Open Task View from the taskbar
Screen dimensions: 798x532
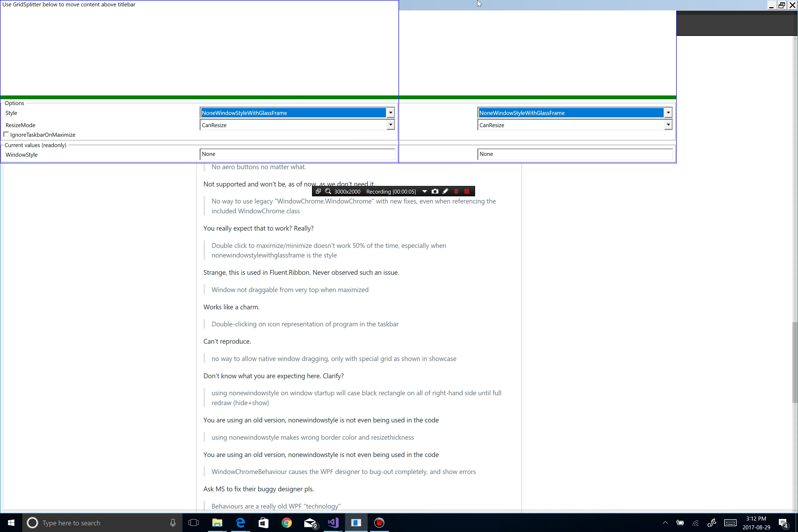[194, 523]
